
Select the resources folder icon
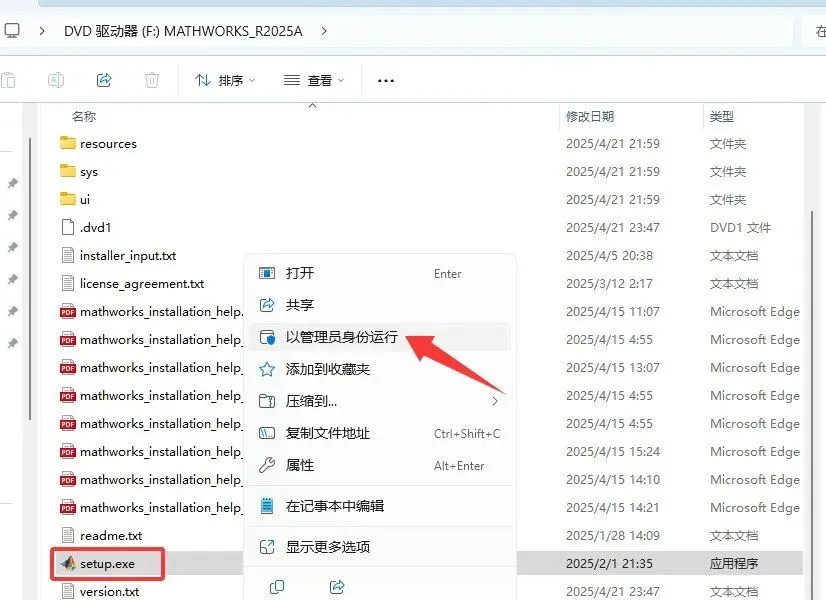pyautogui.click(x=68, y=143)
